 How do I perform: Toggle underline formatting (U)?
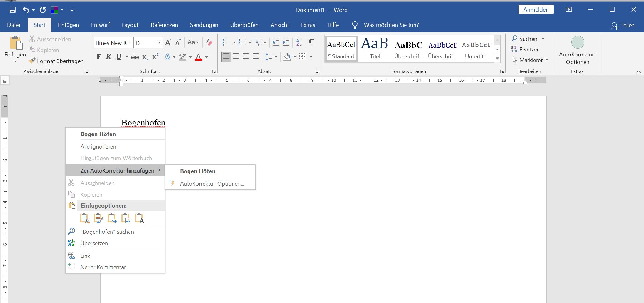(x=119, y=57)
